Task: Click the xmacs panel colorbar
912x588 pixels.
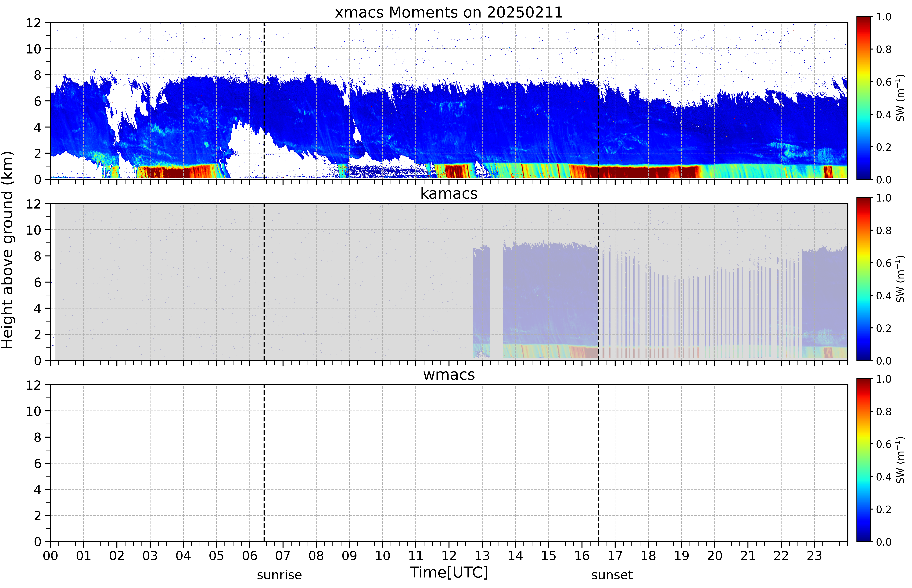Action: (x=863, y=98)
